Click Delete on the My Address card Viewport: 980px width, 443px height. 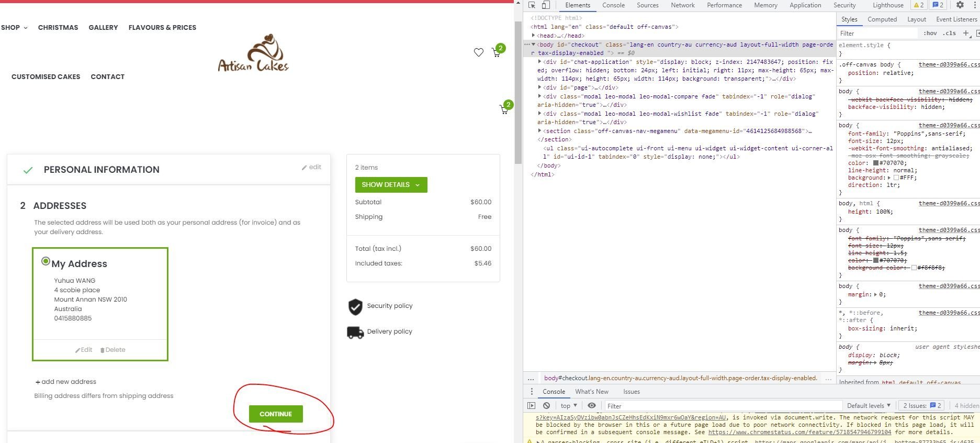click(113, 350)
